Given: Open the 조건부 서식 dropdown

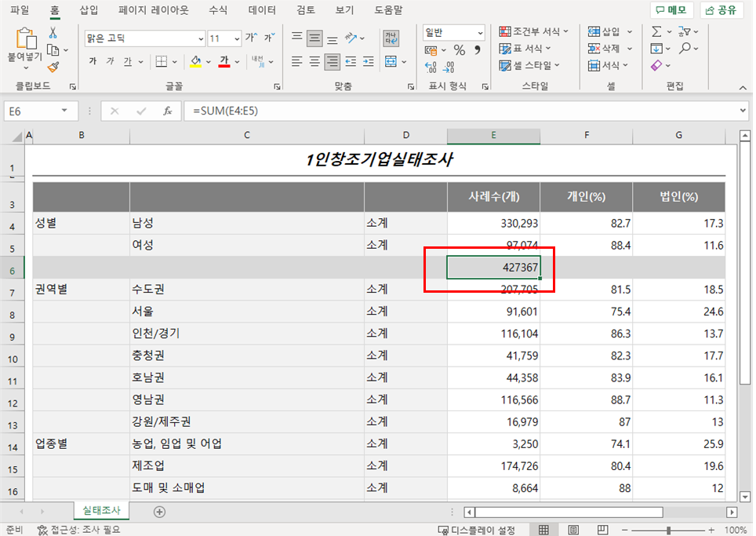Looking at the screenshot, I should 534,31.
